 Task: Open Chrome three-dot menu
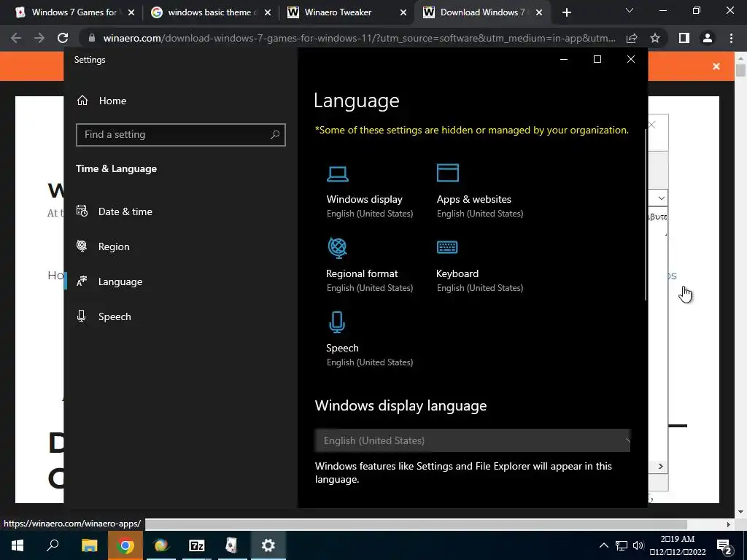pos(731,38)
